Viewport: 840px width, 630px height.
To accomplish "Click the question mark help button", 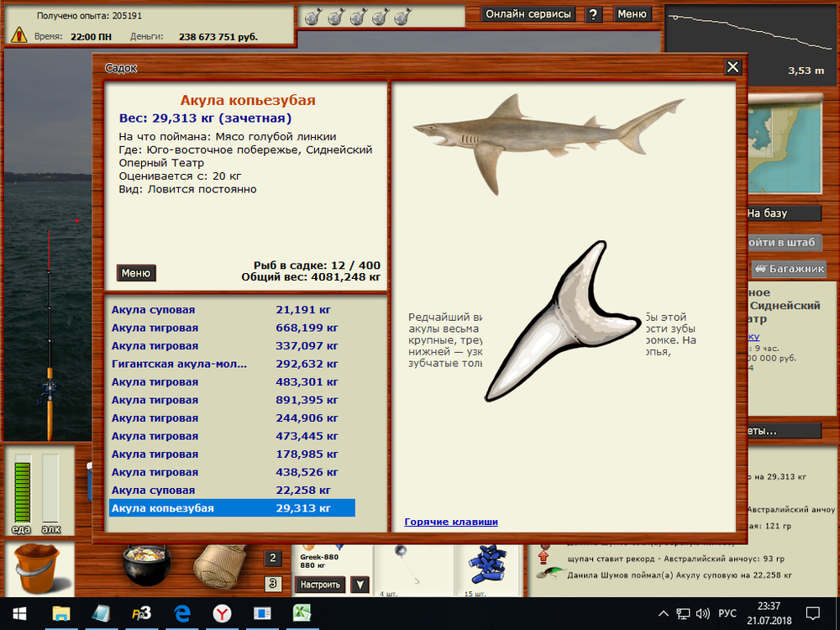I will [x=594, y=14].
